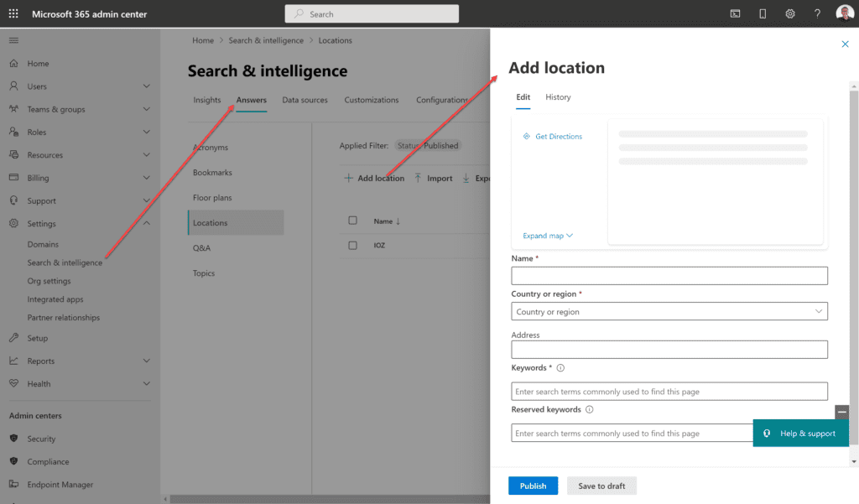Expand the Users menu chevron
This screenshot has height=504, width=859.
click(146, 86)
